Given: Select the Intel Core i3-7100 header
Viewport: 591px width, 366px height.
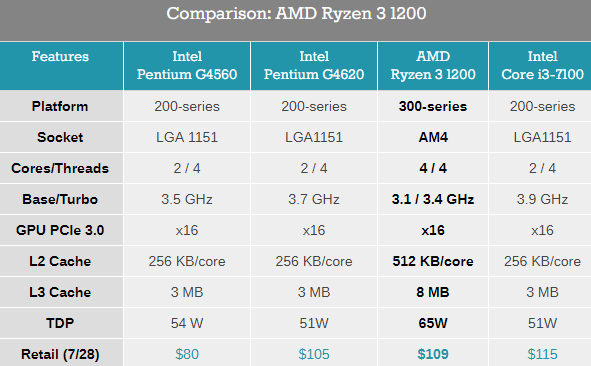Looking at the screenshot, I should tap(542, 66).
